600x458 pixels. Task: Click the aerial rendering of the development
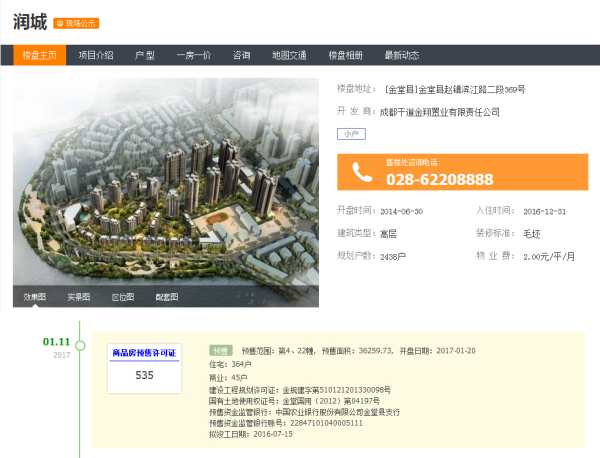pos(166,180)
